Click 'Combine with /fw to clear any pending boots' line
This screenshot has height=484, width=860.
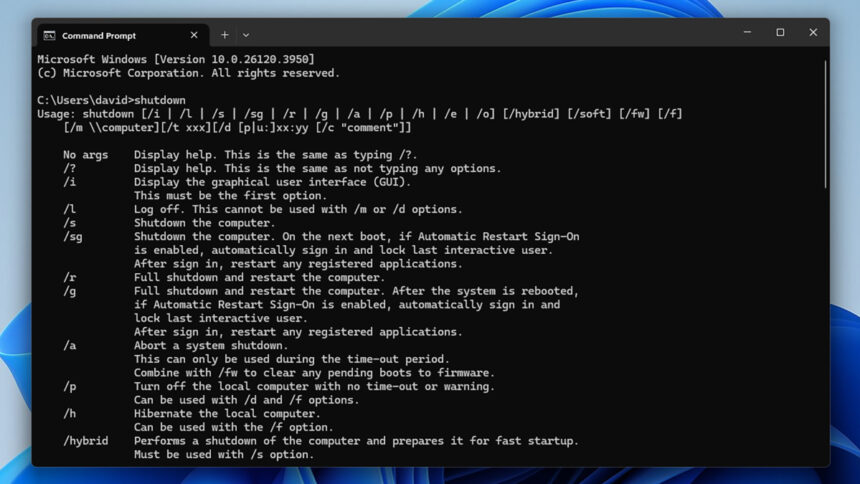pos(314,373)
